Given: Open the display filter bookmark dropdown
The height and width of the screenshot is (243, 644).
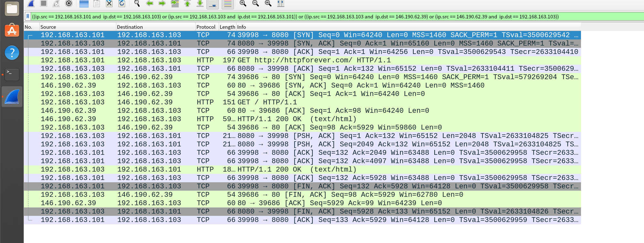Looking at the screenshot, I should click(28, 16).
